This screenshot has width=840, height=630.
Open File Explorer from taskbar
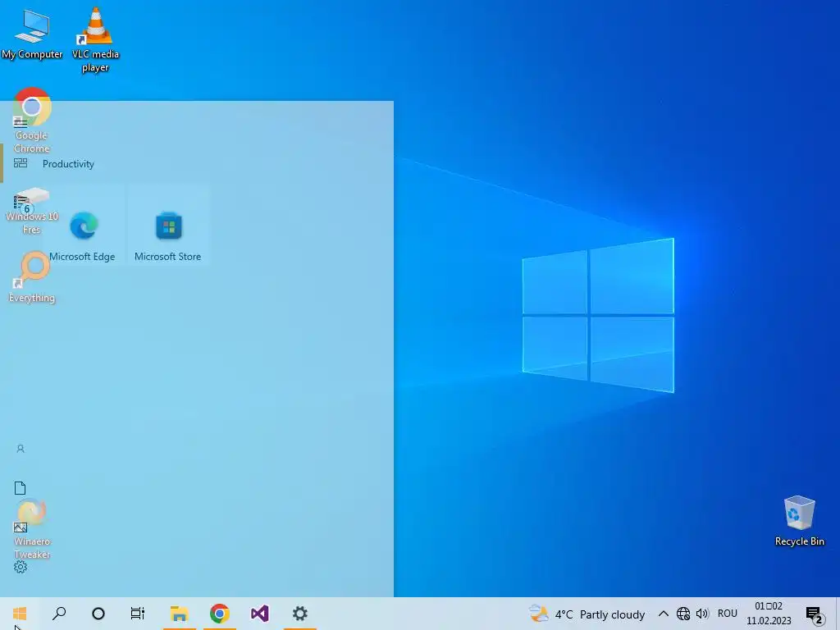179,614
